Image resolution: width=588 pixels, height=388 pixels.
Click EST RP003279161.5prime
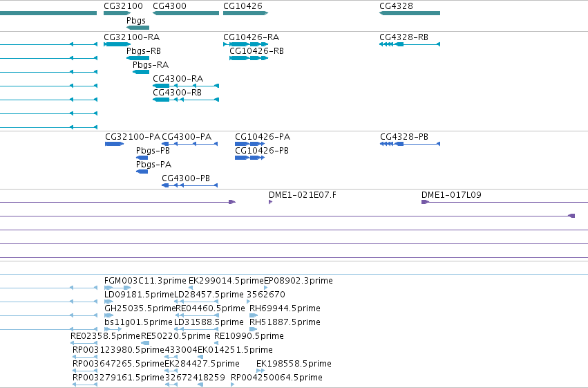click(x=85, y=385)
